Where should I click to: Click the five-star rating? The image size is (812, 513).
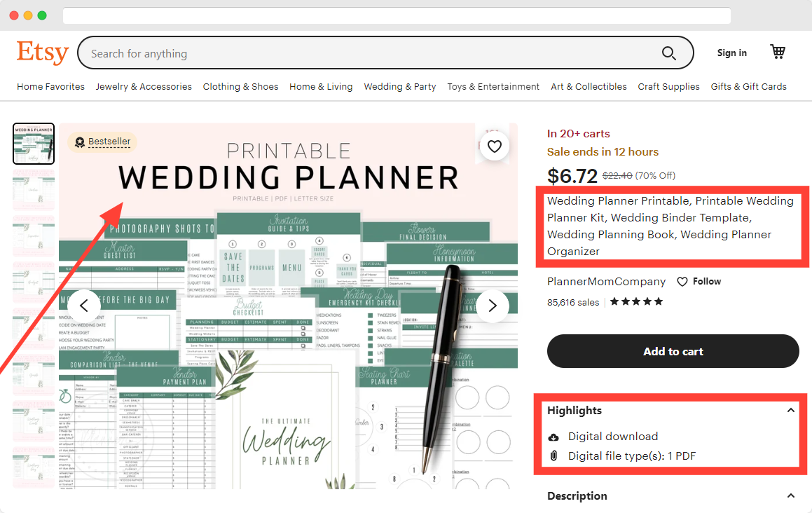click(x=636, y=301)
